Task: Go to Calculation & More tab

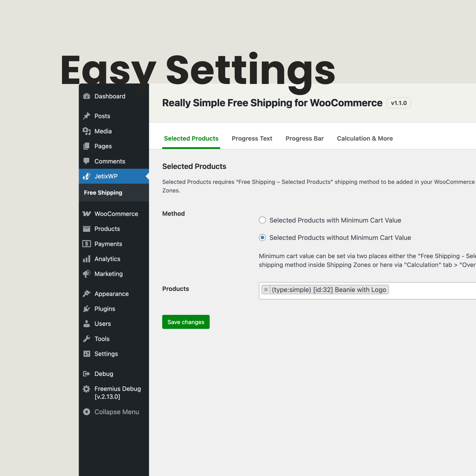Action: tap(365, 139)
